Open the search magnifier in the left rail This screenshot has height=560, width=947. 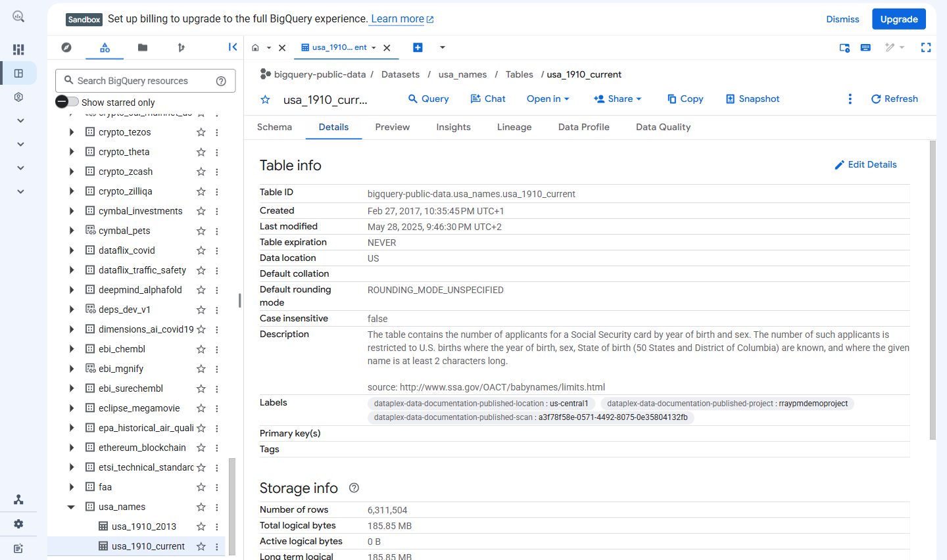click(18, 17)
